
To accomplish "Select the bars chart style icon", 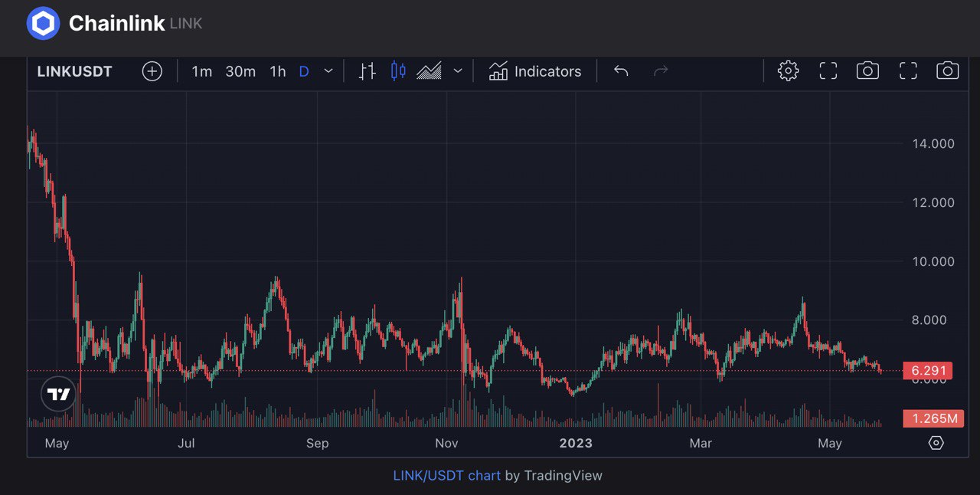I will [367, 71].
